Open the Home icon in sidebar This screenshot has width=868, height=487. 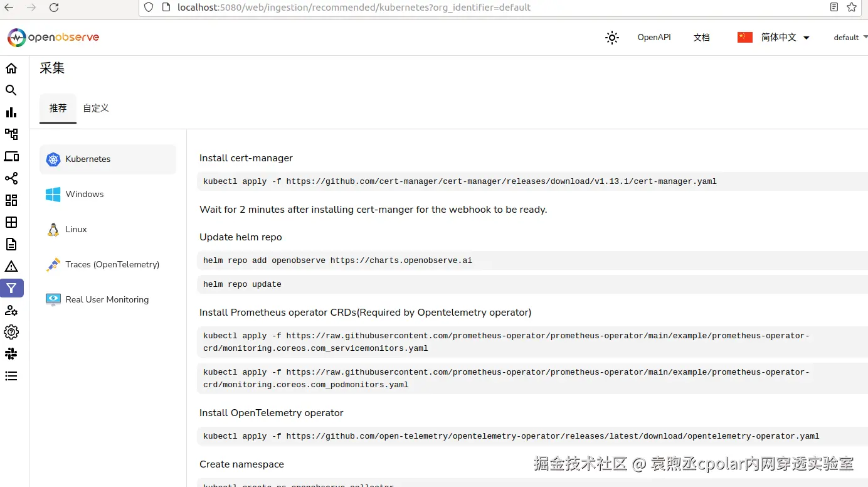[x=11, y=68]
